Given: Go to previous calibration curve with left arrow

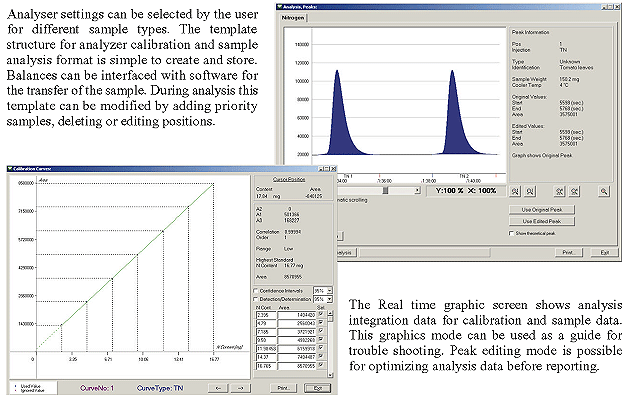Looking at the screenshot, I should pos(218,388).
